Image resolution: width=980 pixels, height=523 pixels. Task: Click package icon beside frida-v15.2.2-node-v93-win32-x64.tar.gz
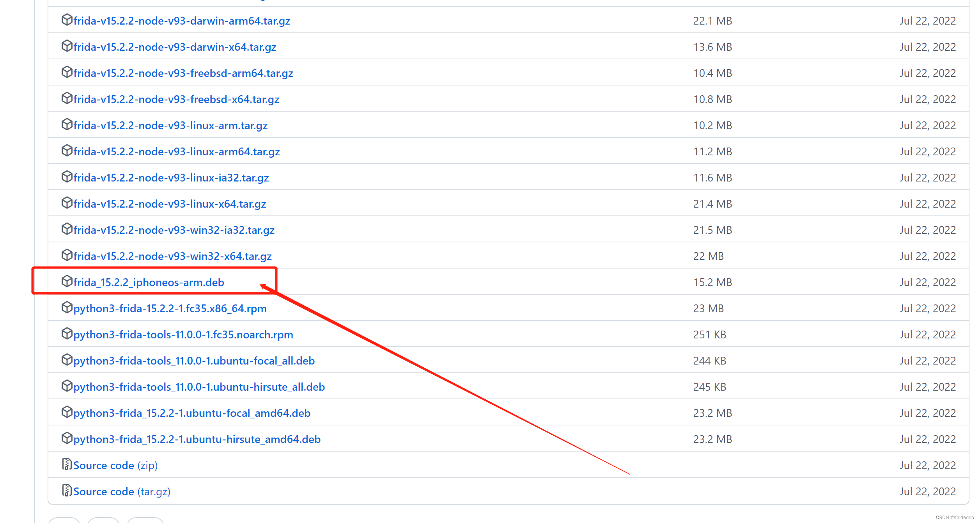click(x=67, y=255)
